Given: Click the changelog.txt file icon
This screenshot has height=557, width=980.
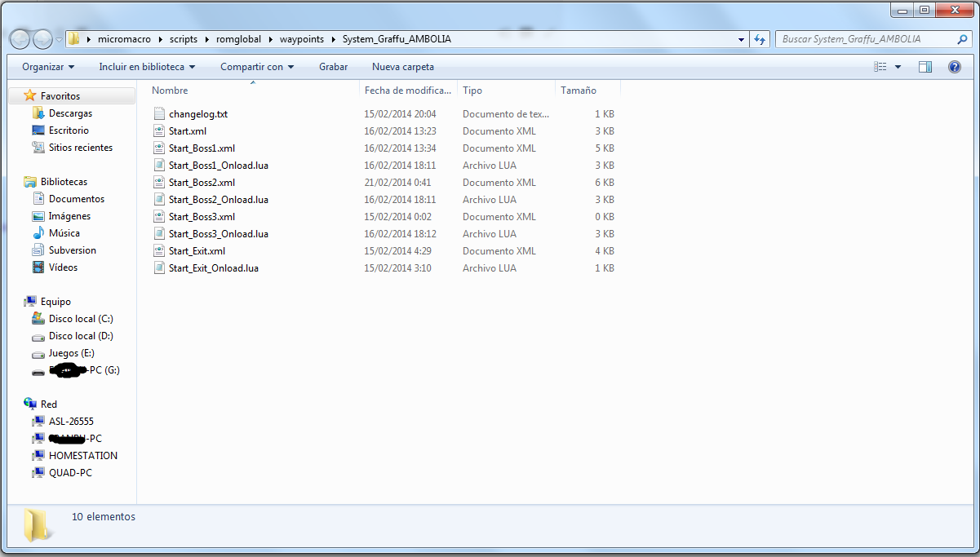Looking at the screenshot, I should coord(159,114).
